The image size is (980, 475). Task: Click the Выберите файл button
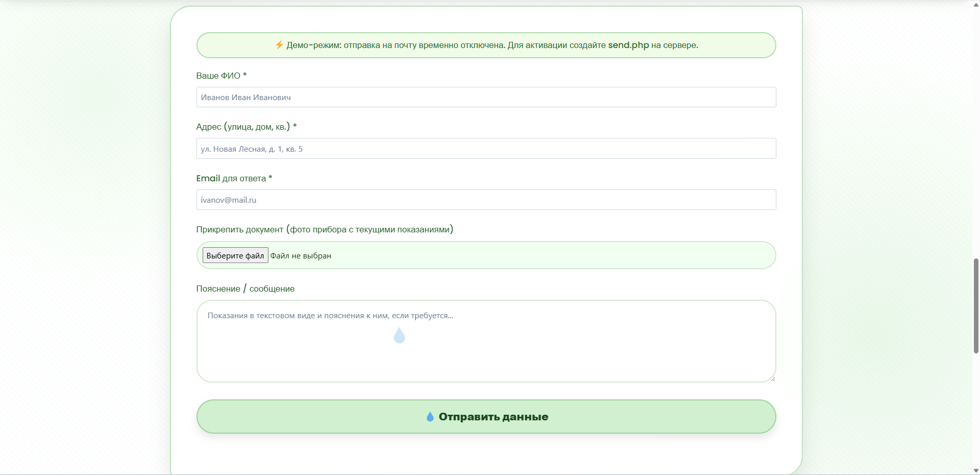coord(235,255)
